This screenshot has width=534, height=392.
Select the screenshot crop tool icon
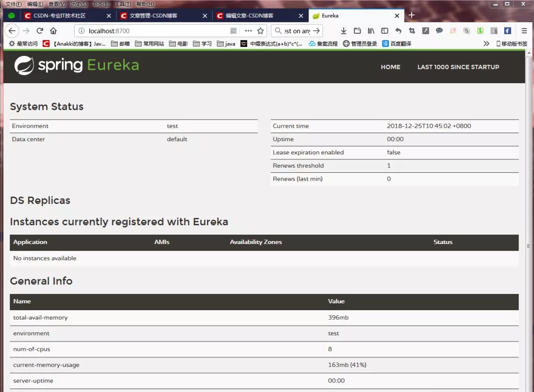click(412, 31)
